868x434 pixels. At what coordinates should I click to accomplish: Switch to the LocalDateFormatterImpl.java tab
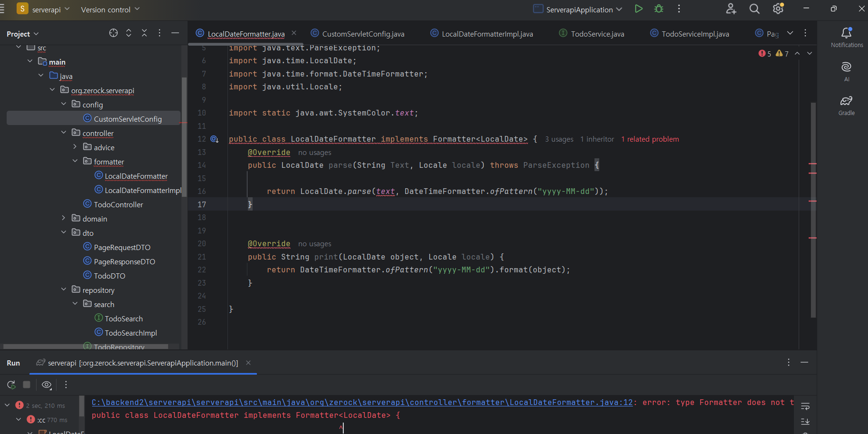482,34
